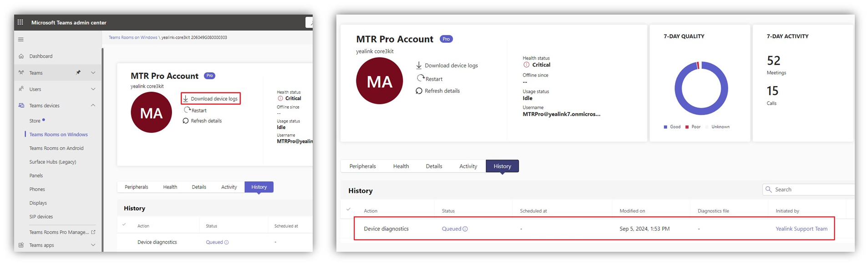
Task: Open Health tab in right panel
Action: [401, 166]
